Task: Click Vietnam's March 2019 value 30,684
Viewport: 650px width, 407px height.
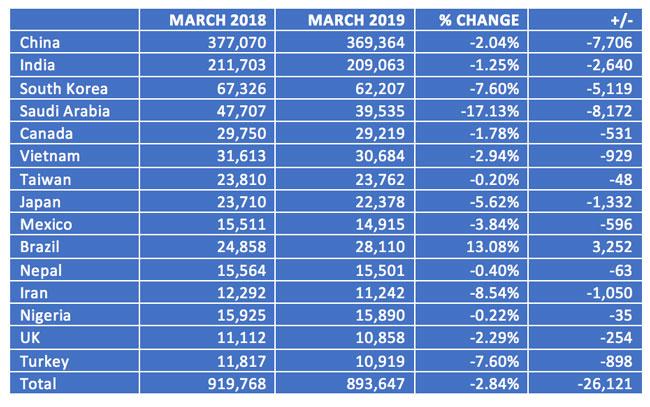Action: (x=345, y=155)
